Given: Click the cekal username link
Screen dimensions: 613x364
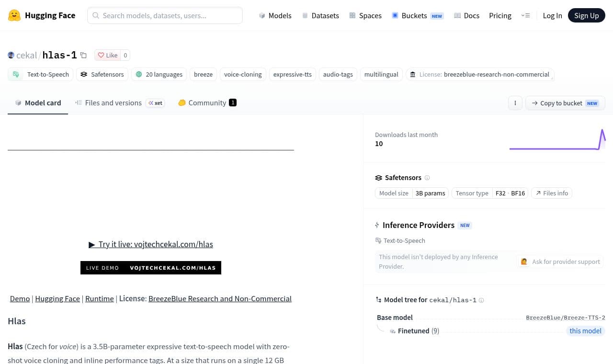Looking at the screenshot, I should [x=26, y=55].
